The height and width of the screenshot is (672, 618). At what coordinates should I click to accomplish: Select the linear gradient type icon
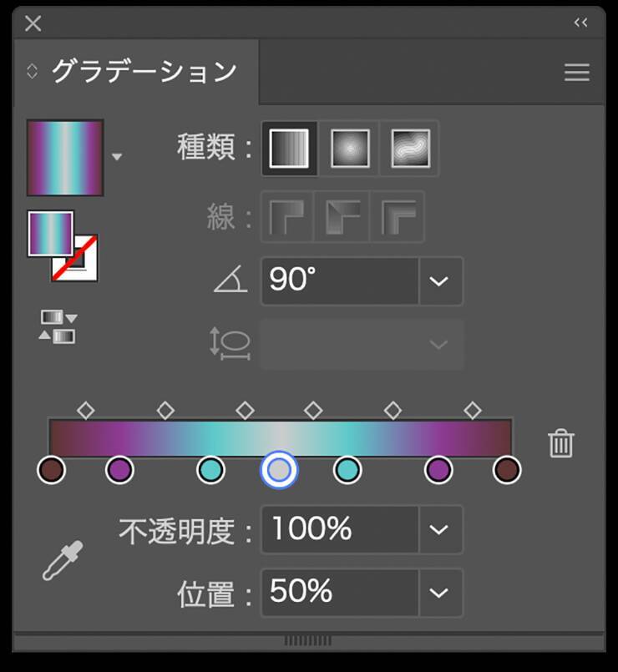point(289,149)
